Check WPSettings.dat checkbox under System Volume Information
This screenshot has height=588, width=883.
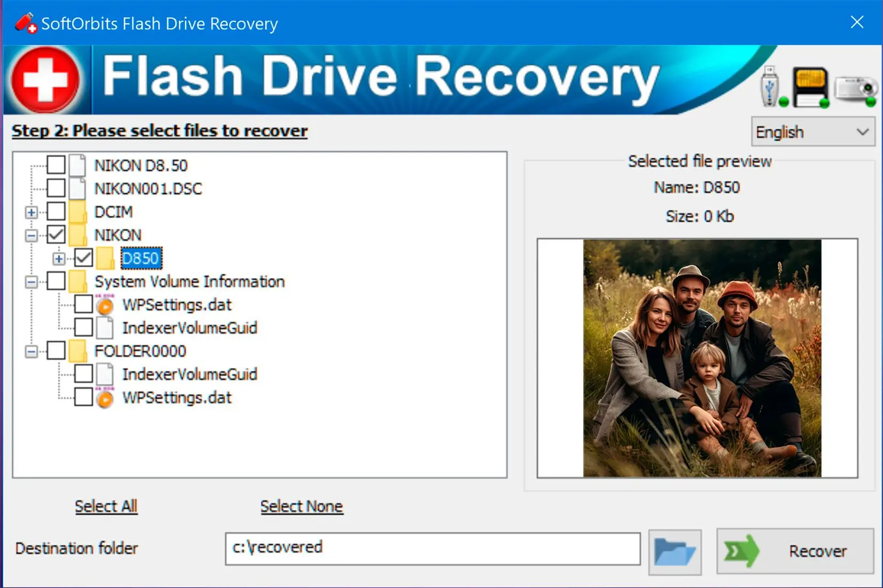pyautogui.click(x=83, y=304)
